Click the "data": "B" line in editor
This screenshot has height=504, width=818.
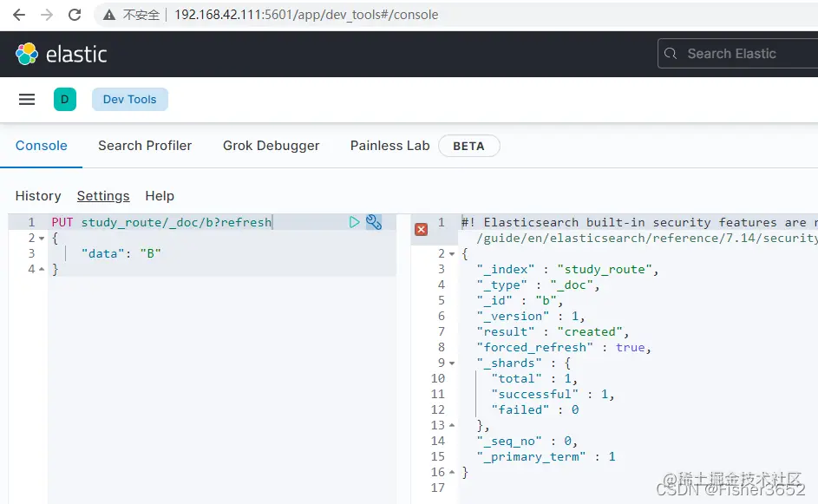pos(121,253)
